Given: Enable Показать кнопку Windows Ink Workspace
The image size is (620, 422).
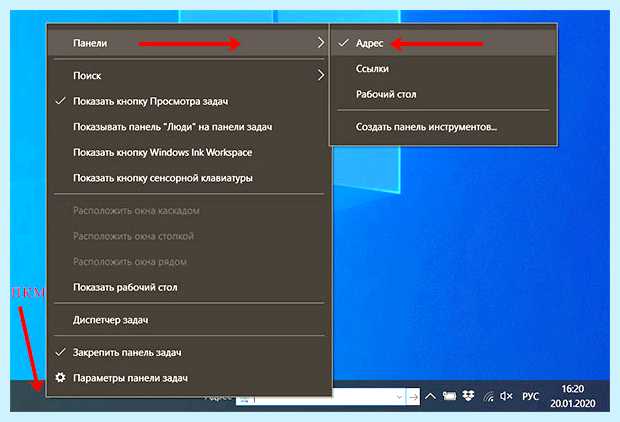Looking at the screenshot, I should pos(188,153).
